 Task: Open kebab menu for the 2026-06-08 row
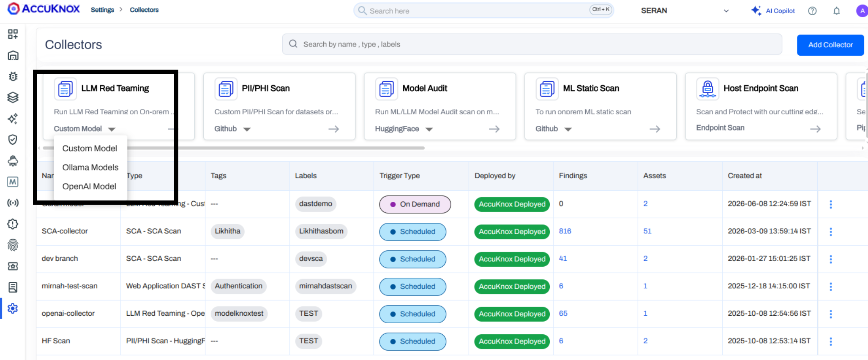point(831,204)
